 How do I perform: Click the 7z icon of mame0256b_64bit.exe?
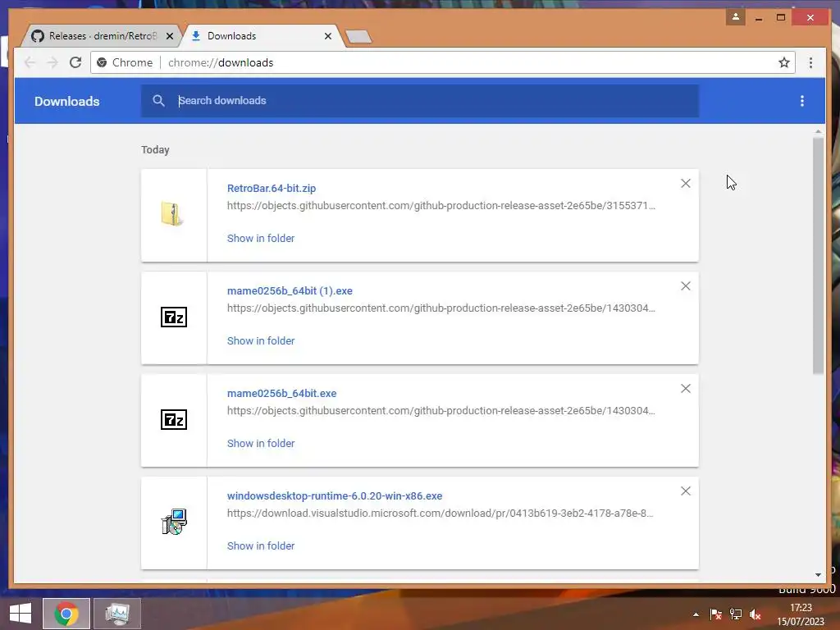174,419
